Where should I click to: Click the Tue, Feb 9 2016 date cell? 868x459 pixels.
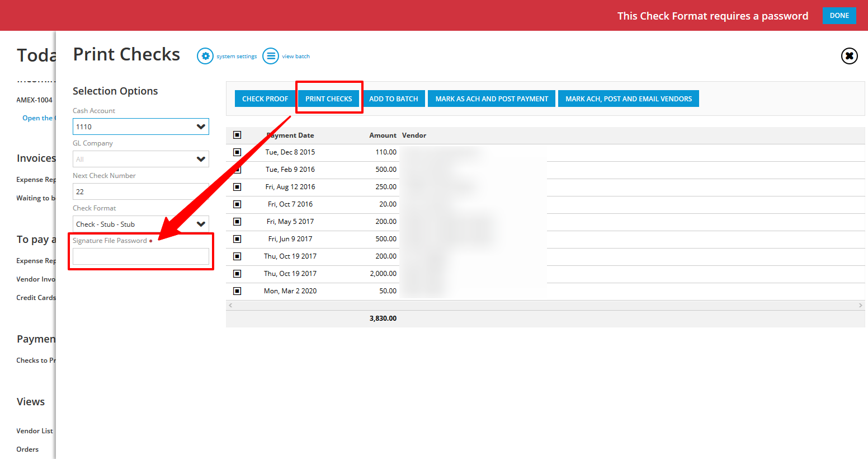290,170
